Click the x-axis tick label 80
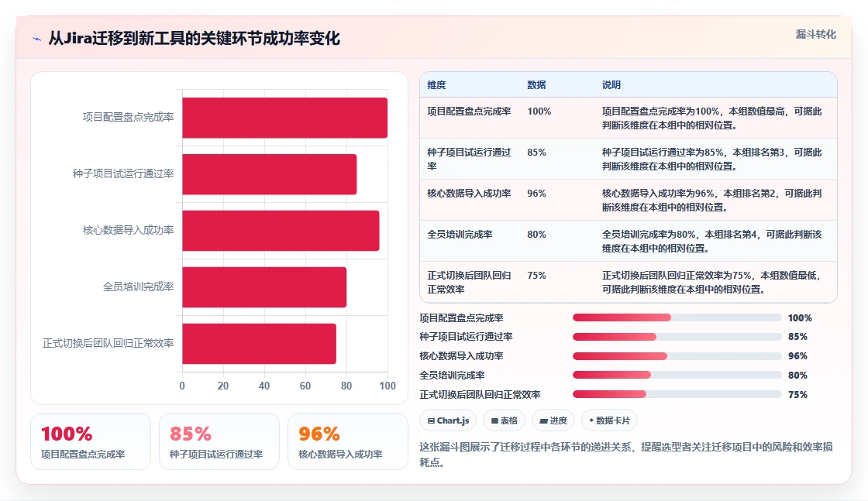This screenshot has width=868, height=501. (346, 386)
